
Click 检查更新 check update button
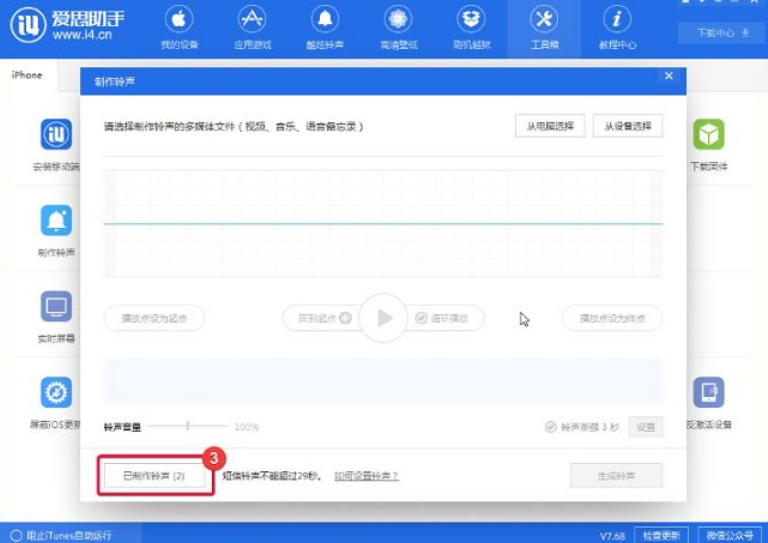tap(661, 536)
